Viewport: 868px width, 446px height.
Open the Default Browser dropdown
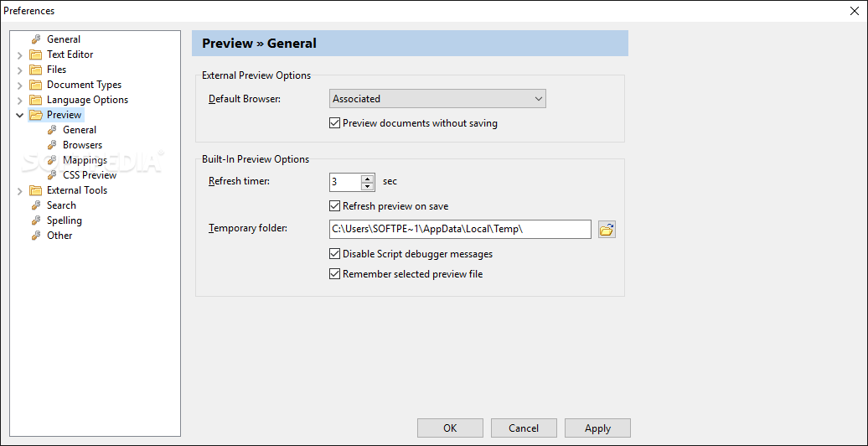pos(437,99)
